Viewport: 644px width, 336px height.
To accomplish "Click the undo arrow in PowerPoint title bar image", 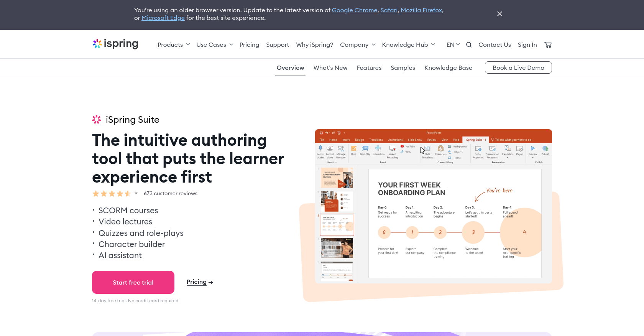I will click(327, 133).
